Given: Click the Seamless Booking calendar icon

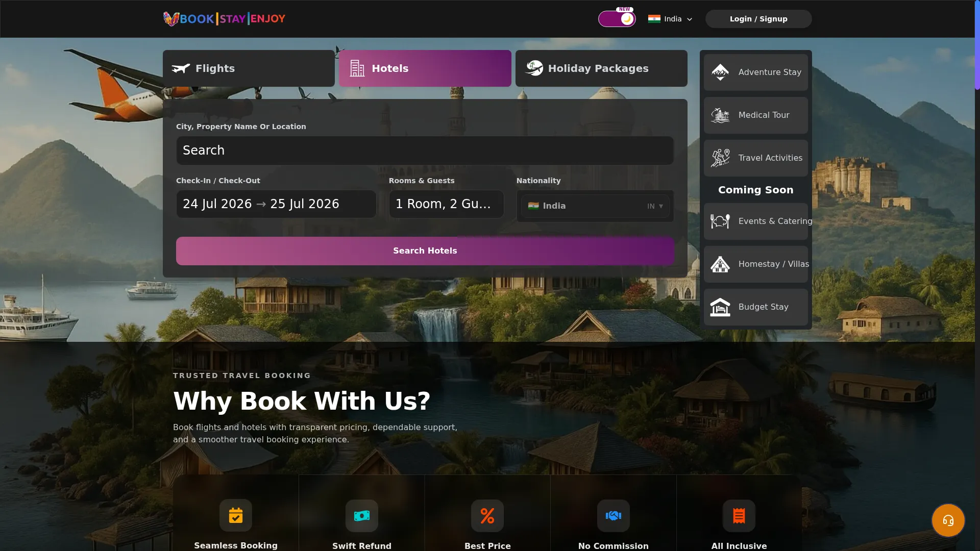Looking at the screenshot, I should (x=236, y=515).
